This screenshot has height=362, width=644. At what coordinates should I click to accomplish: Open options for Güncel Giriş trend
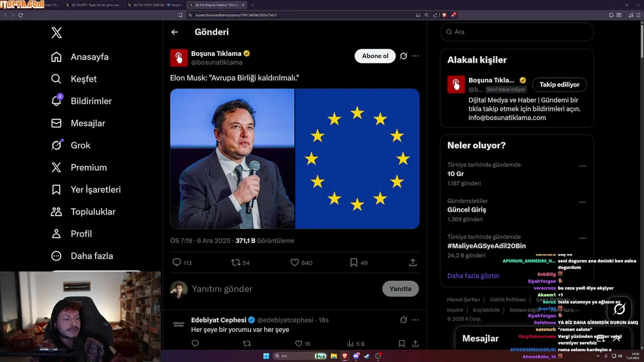coord(583,202)
